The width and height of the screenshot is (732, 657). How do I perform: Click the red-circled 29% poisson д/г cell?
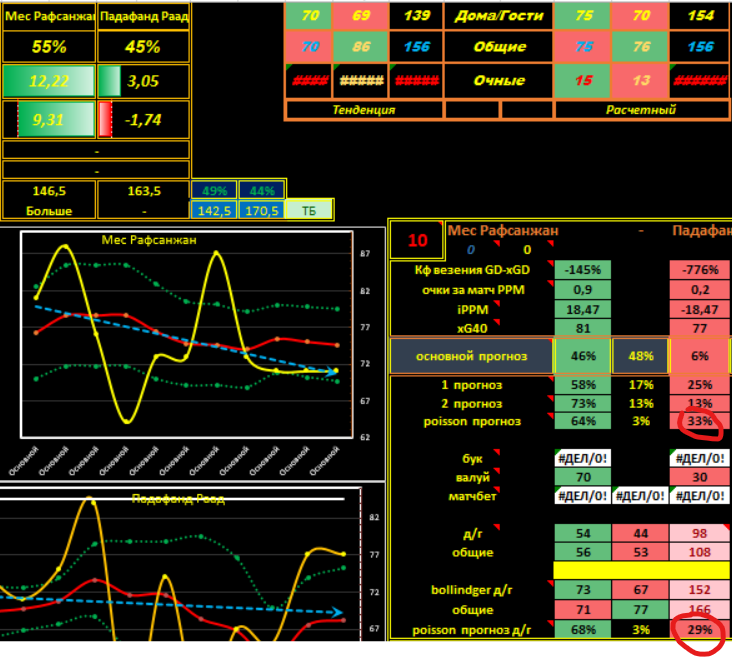point(699,629)
